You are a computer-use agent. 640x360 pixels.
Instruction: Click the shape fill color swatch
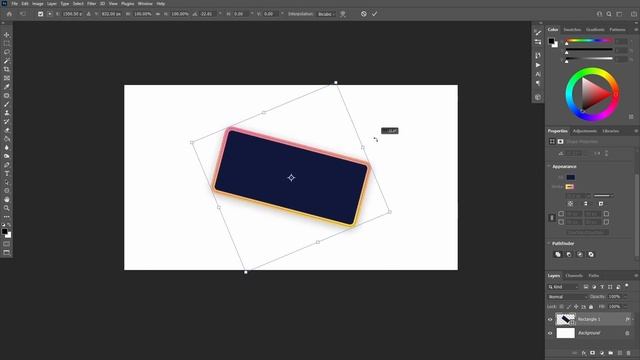[x=570, y=177]
